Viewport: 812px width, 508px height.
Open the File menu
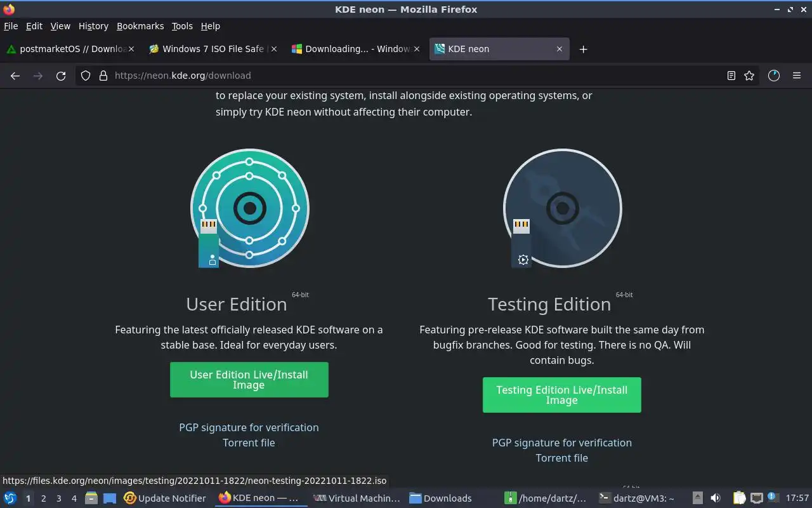11,26
